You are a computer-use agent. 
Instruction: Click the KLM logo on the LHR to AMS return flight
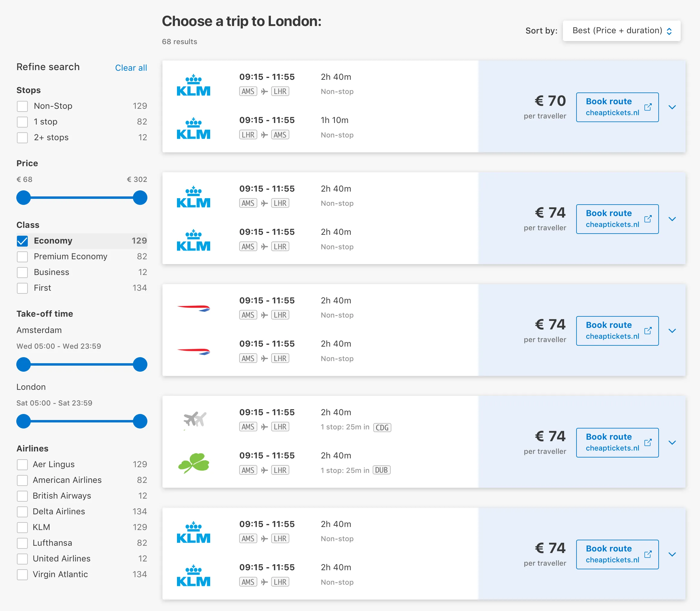tap(193, 128)
